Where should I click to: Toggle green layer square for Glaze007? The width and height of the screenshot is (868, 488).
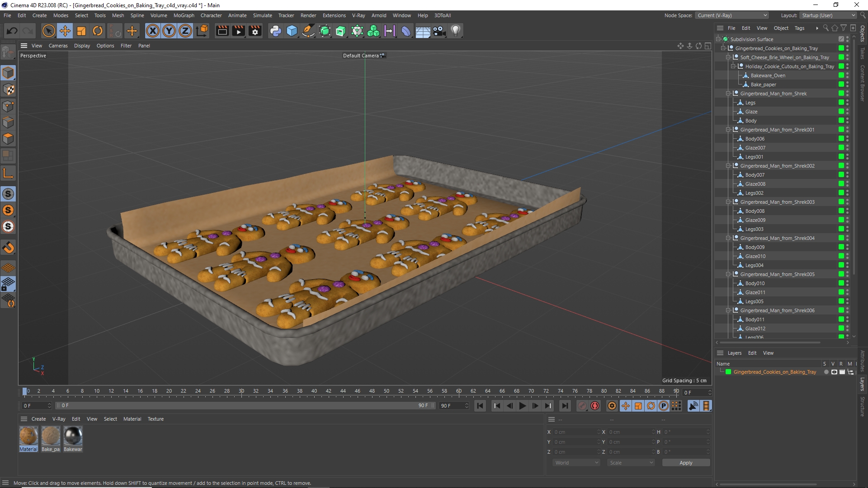coord(841,148)
